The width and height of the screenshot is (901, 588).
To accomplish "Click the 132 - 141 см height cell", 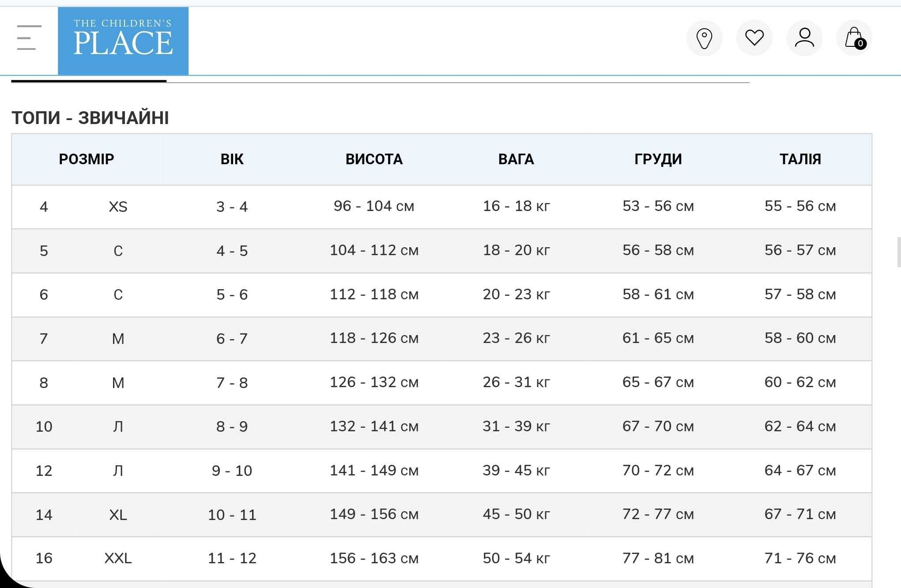I will (x=374, y=426).
